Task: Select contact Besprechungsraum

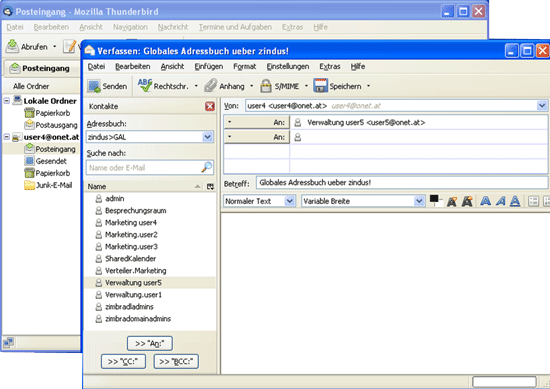Action: tap(150, 210)
